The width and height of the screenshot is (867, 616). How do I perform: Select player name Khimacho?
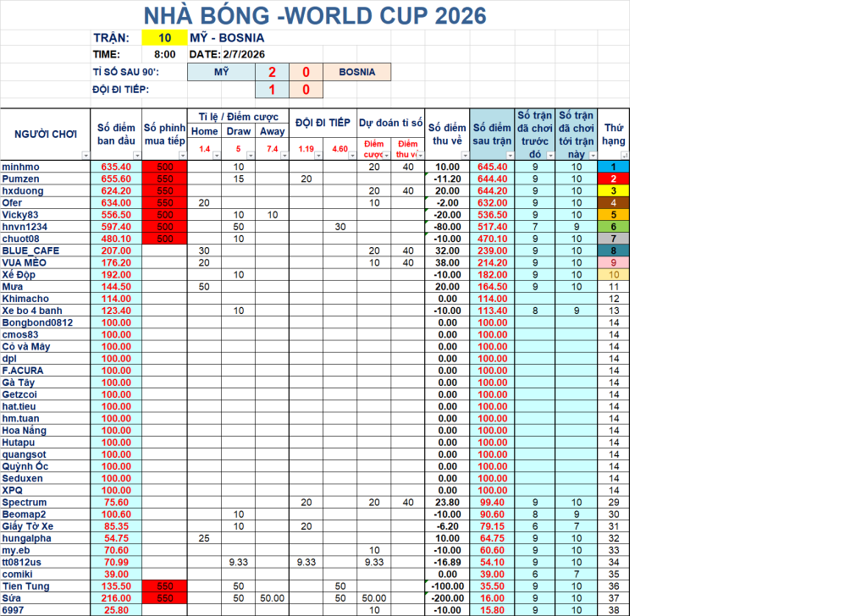25,299
